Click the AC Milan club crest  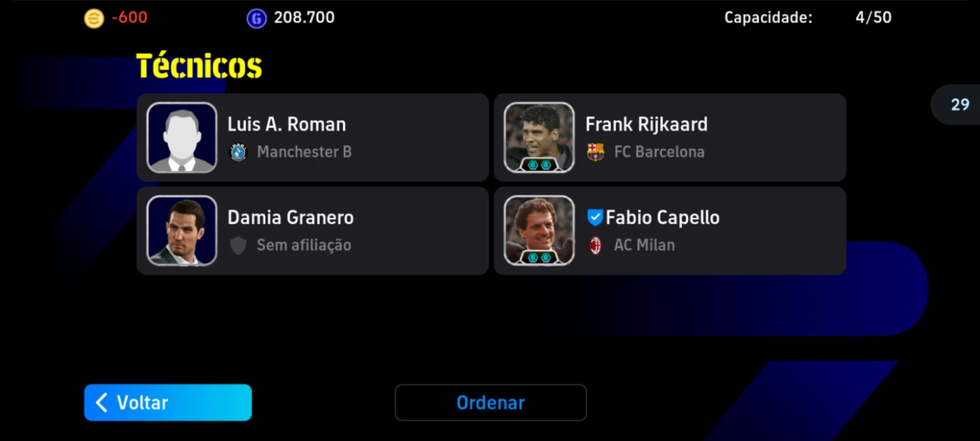596,245
